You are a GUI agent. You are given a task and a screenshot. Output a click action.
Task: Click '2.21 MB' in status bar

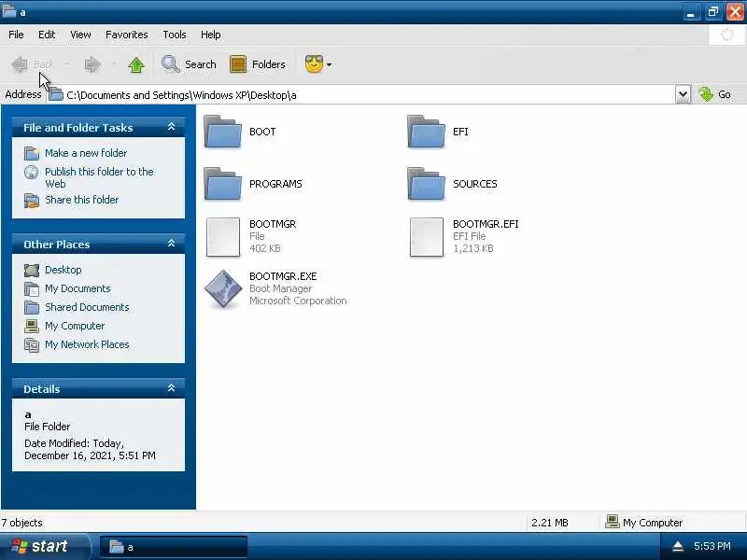pos(550,523)
